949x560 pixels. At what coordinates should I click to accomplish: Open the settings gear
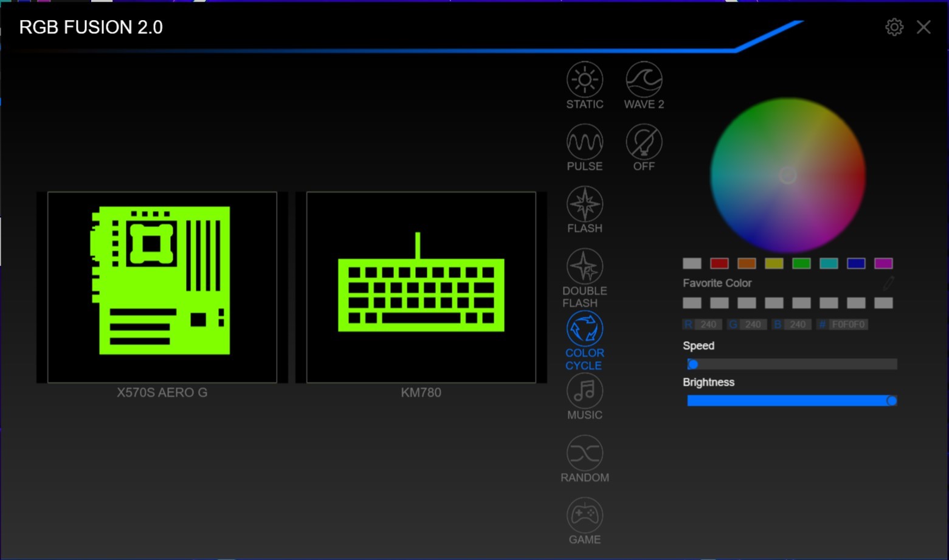click(x=894, y=27)
